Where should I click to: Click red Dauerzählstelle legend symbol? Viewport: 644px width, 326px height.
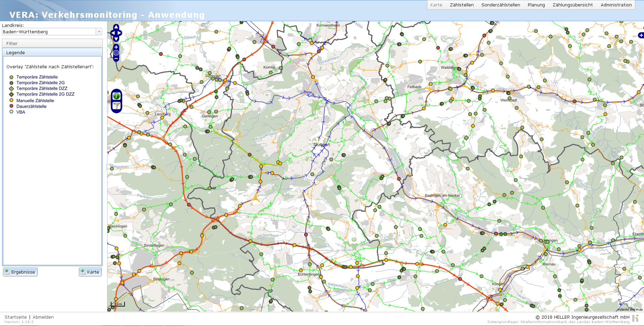coord(11,106)
